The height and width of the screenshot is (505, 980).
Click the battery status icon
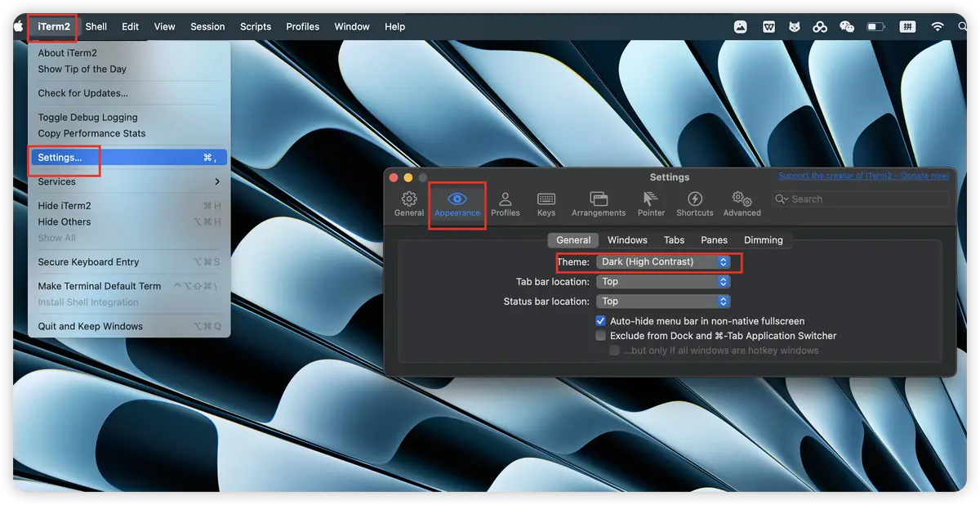click(x=876, y=26)
